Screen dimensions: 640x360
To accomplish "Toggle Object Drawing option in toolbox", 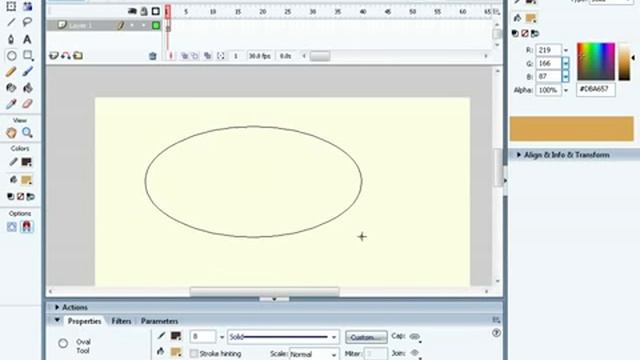I will tap(11, 227).
